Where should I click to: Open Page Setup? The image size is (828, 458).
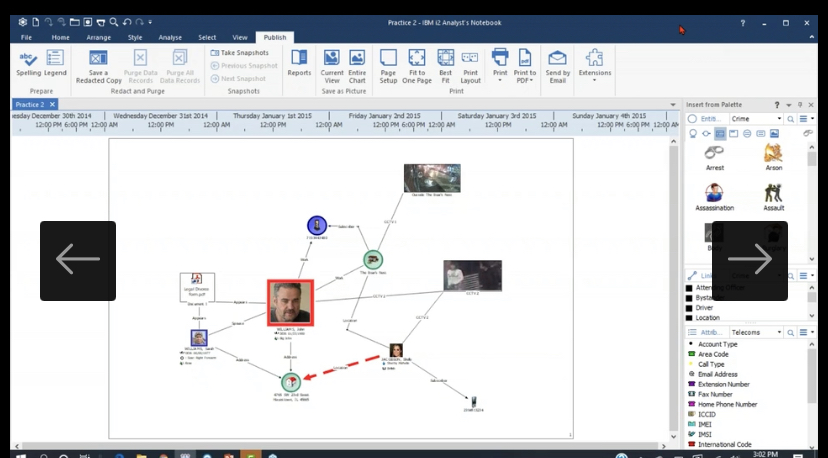coord(388,67)
